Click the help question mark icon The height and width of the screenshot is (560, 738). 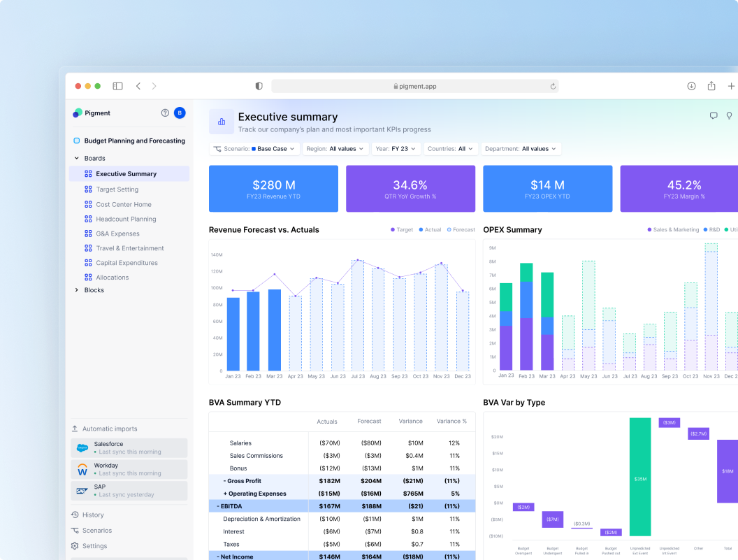[164, 113]
